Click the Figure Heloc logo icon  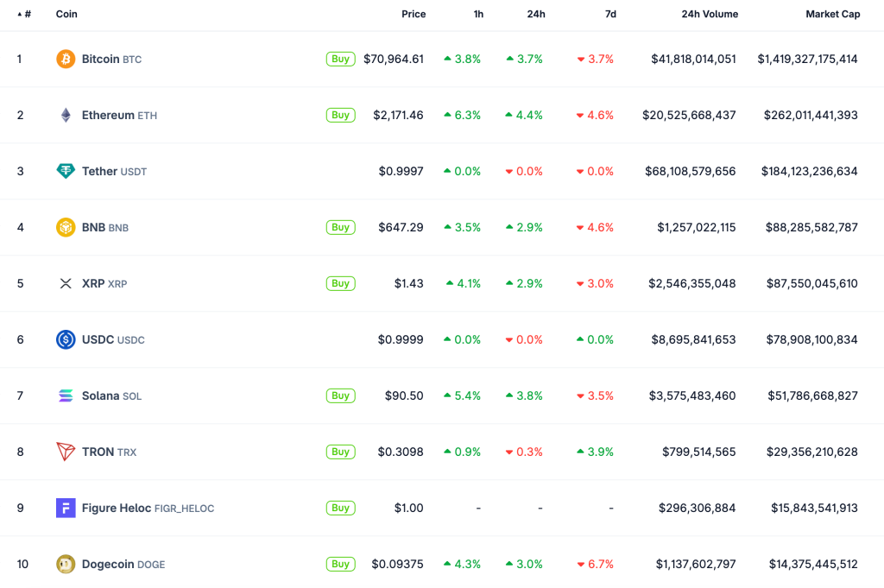[66, 508]
